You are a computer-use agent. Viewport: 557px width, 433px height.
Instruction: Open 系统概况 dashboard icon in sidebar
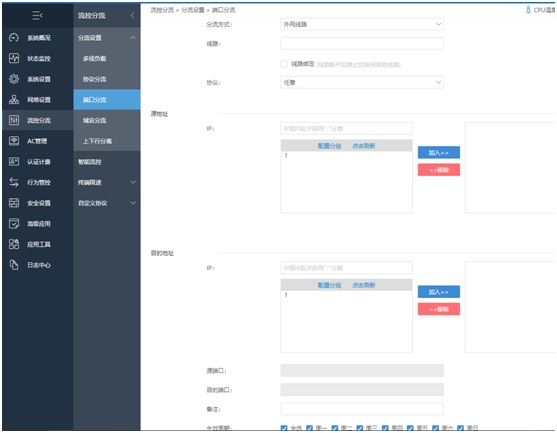click(x=14, y=37)
